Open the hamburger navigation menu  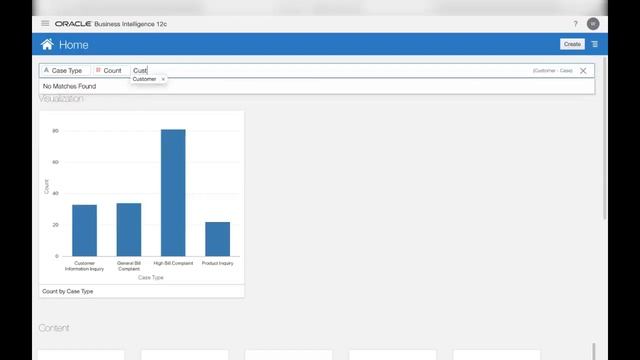45,24
